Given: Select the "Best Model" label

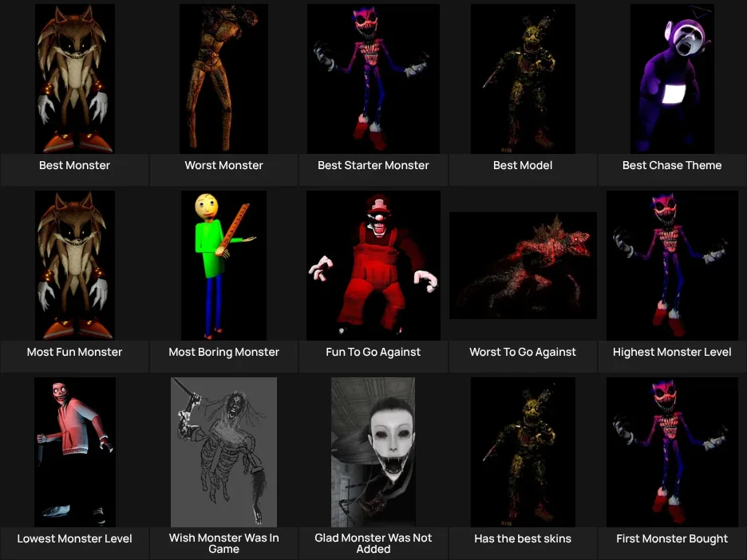Looking at the screenshot, I should [523, 165].
